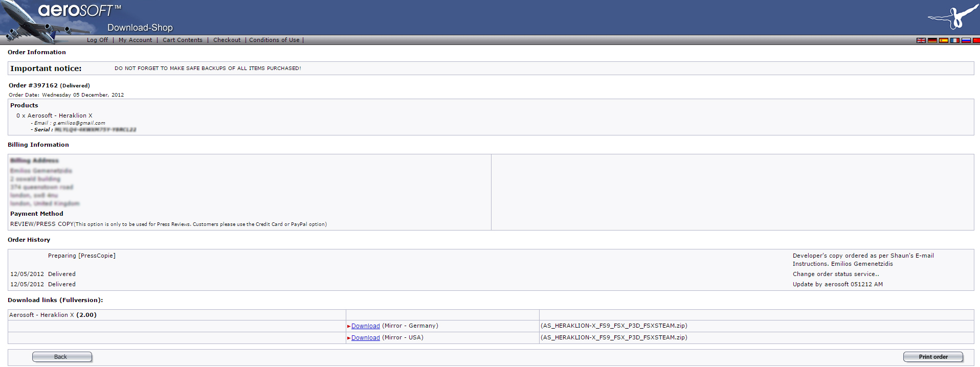This screenshot has width=980, height=367.
Task: Choose the Spanish flag language icon
Action: 943,40
